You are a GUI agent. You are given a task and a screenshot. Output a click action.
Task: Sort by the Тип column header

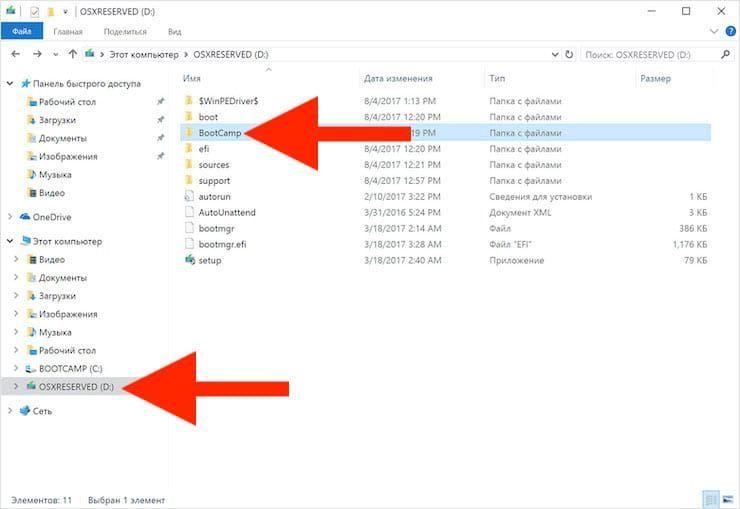tap(497, 78)
